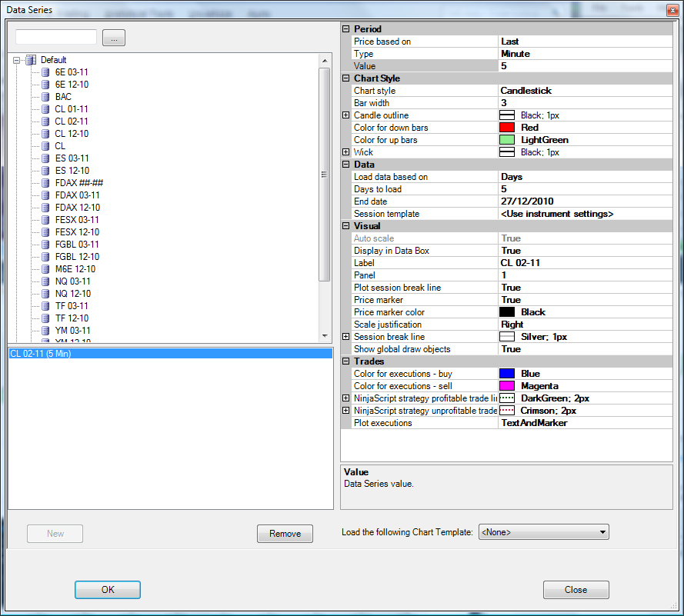Click the Remove button
Viewport: 684px width, 616px height.
pos(285,534)
